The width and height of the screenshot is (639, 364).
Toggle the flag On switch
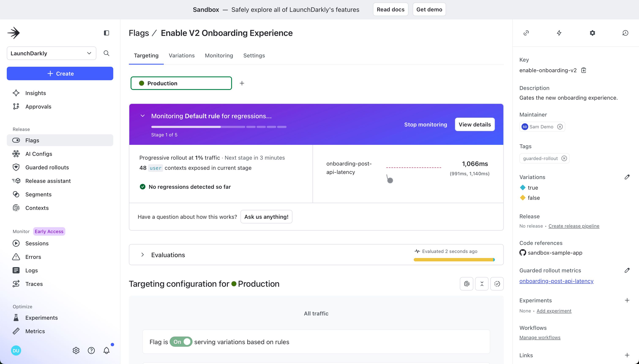[x=181, y=342]
